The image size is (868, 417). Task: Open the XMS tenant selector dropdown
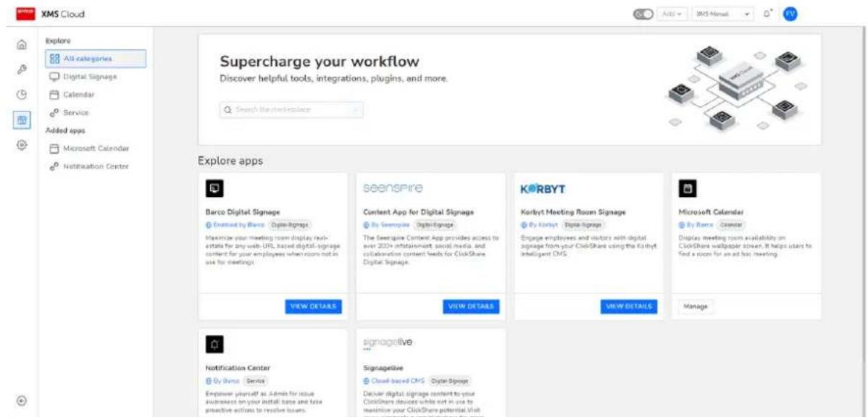point(722,13)
